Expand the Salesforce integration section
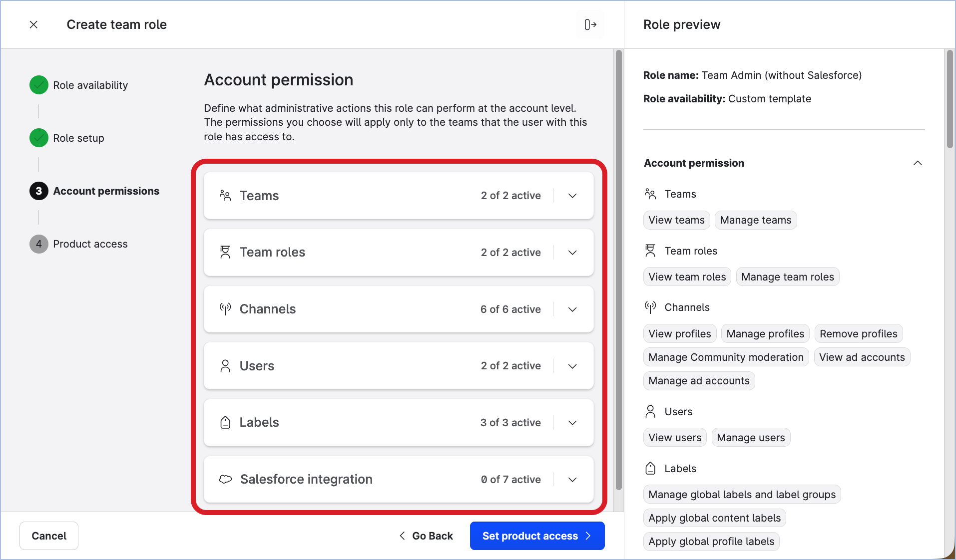This screenshot has height=560, width=956. (x=572, y=480)
